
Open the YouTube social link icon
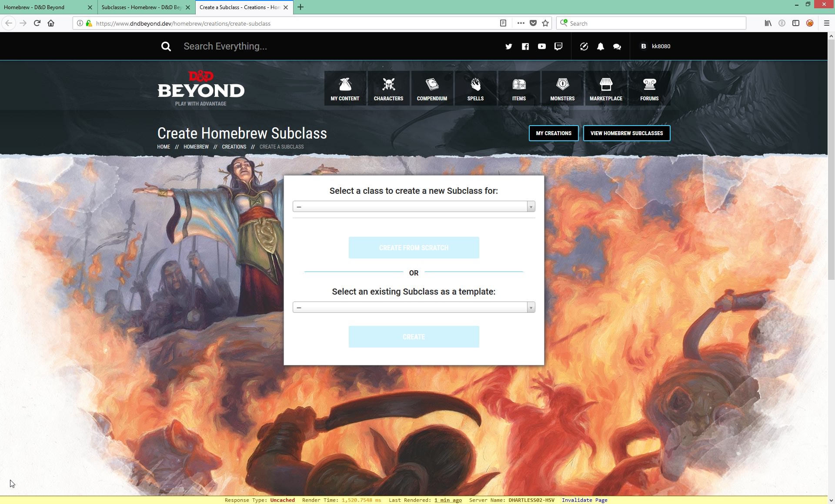pos(542,46)
